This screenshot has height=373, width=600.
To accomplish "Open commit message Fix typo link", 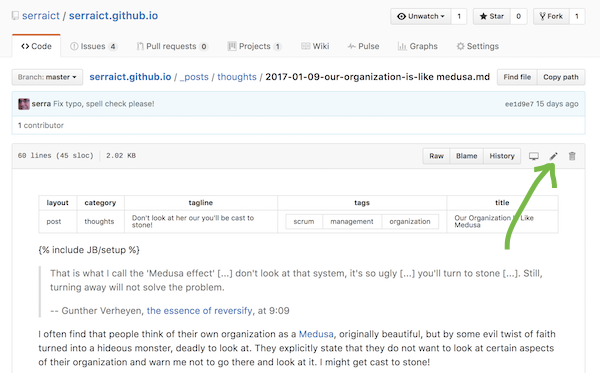I will coord(104,104).
